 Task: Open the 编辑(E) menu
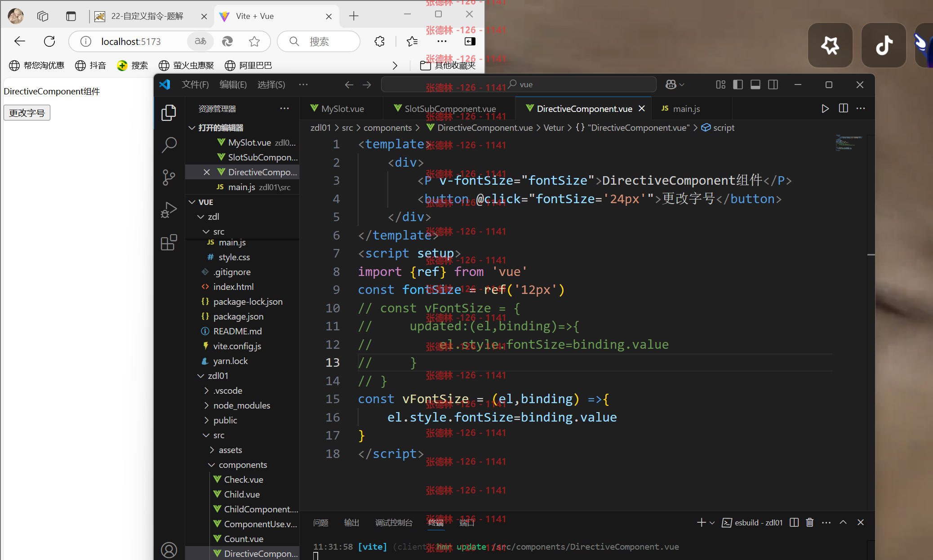[233, 84]
